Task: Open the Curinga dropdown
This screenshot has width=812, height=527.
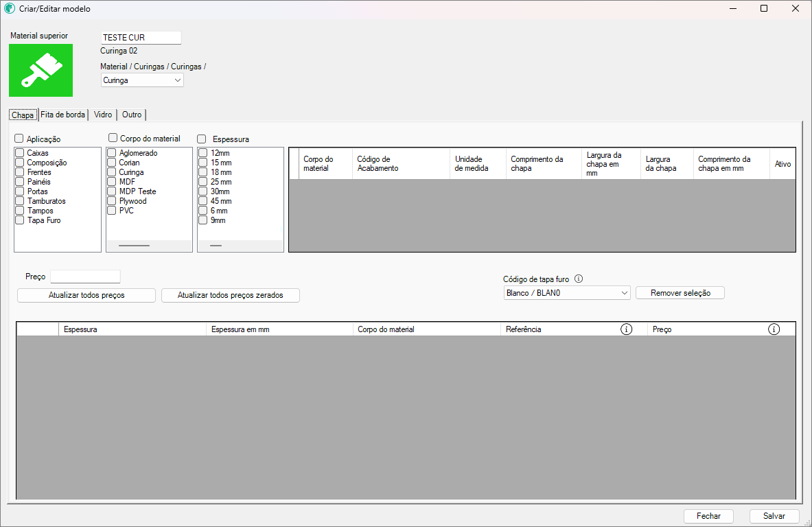Action: click(142, 80)
